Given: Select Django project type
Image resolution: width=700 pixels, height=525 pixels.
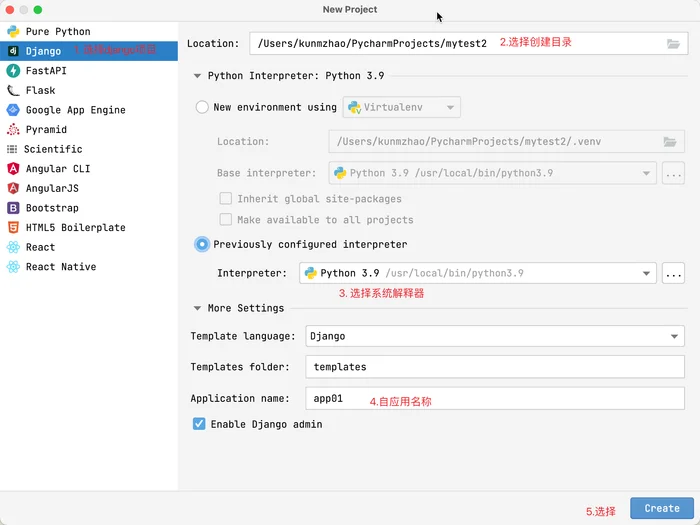Looking at the screenshot, I should pos(89,51).
